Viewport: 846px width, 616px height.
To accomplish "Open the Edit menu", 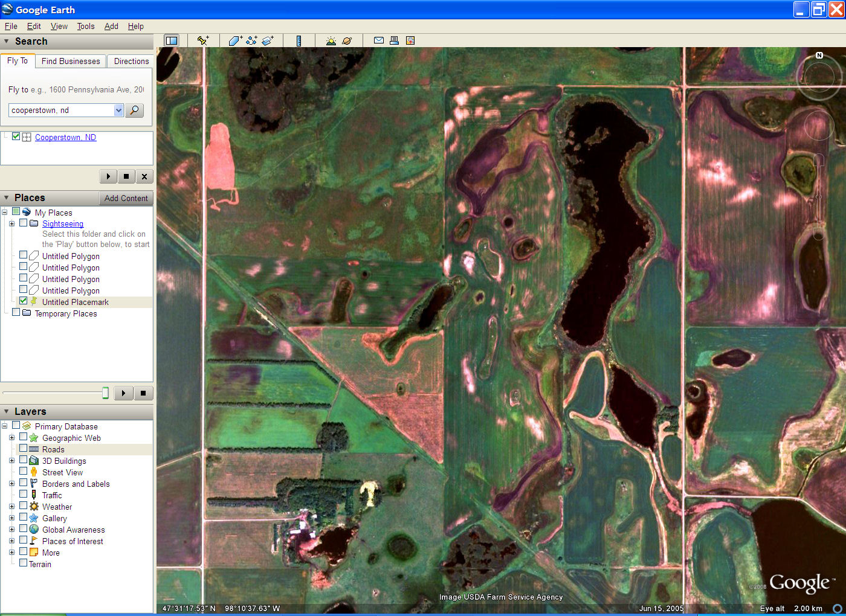I will tap(34, 26).
